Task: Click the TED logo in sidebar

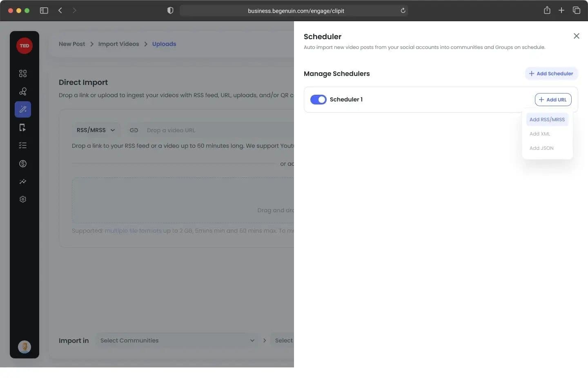Action: pos(24,46)
